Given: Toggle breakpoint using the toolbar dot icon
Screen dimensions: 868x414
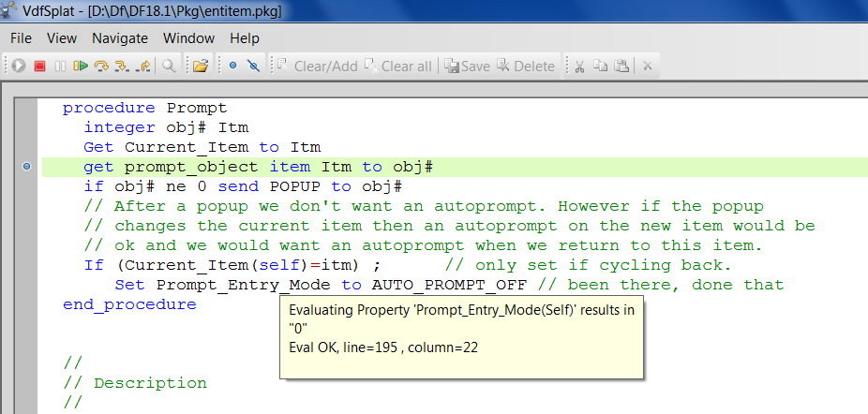Looking at the screenshot, I should [x=232, y=67].
